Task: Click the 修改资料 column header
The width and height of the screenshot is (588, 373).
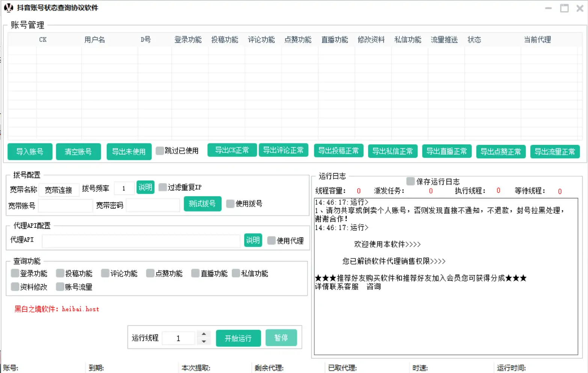Action: [371, 39]
